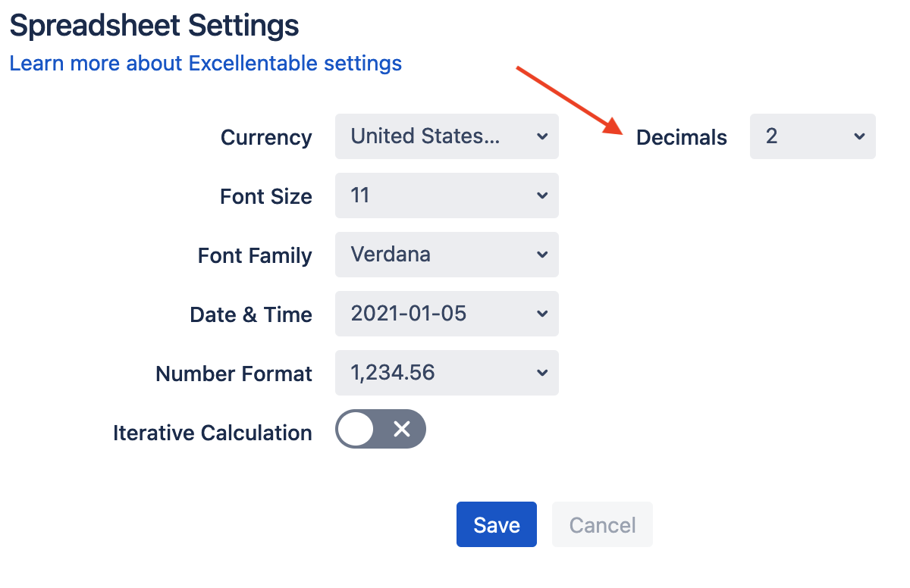The image size is (910, 588).
Task: Click the chevron arrow in the Font Size dropdown
Action: 541,195
